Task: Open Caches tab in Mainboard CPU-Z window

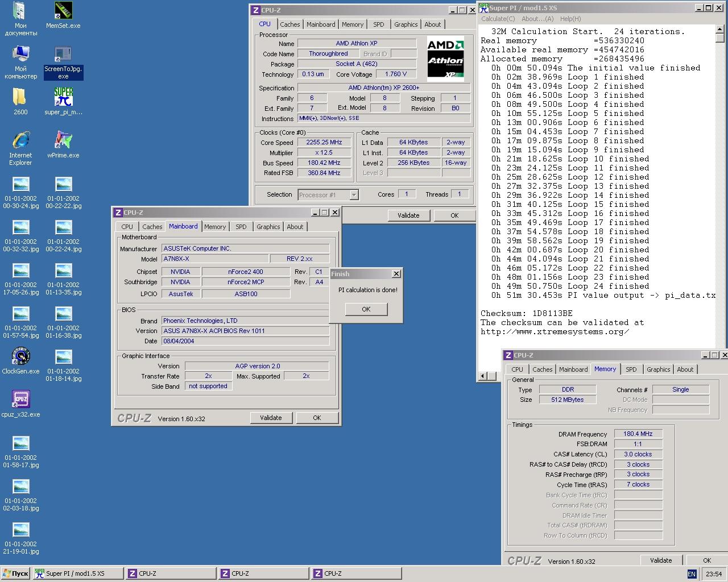Action: point(152,227)
